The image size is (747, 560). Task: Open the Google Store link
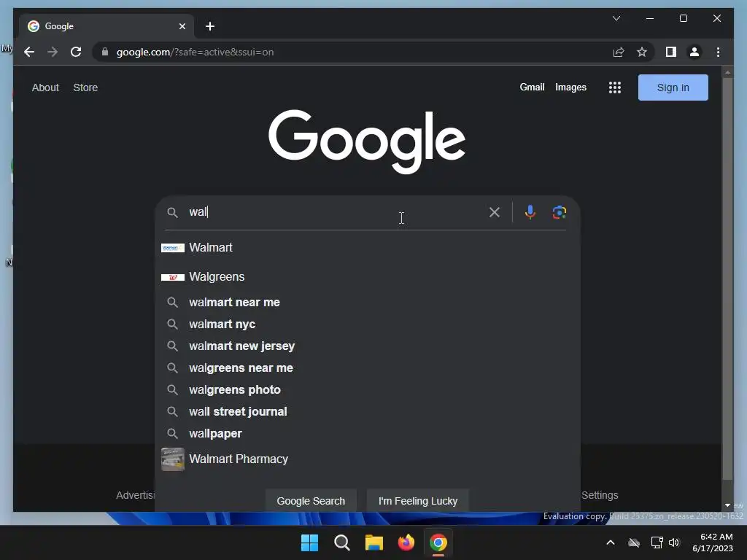point(85,87)
